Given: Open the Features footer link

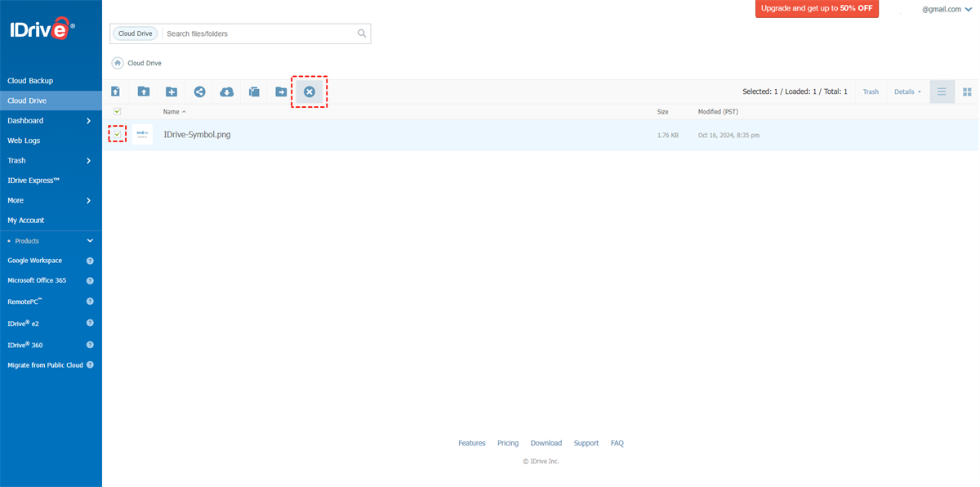Looking at the screenshot, I should click(x=472, y=443).
